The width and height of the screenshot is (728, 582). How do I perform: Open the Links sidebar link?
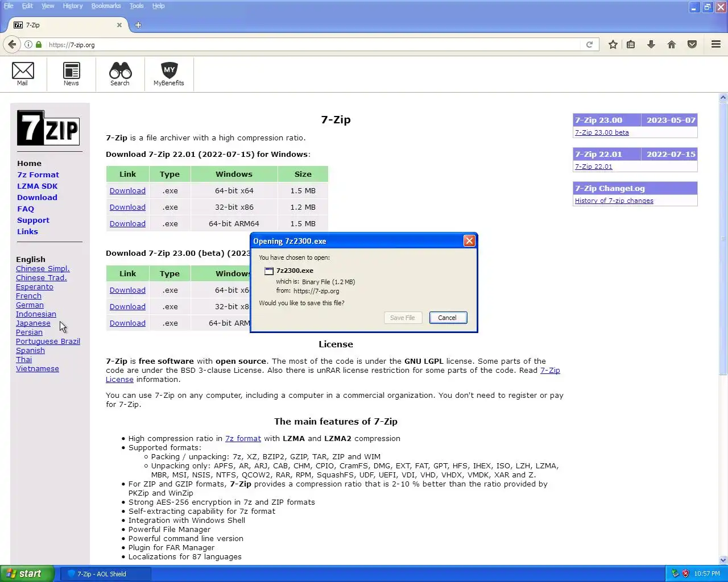27,232
